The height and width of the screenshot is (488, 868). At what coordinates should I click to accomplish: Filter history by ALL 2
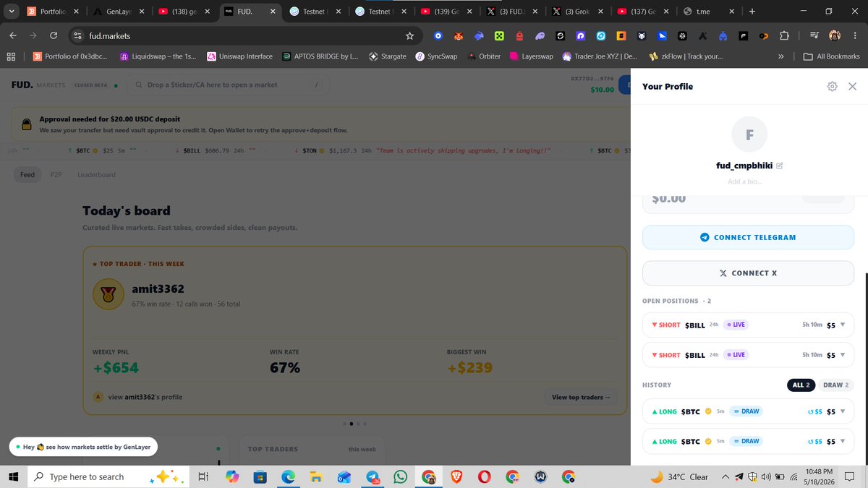(x=801, y=385)
